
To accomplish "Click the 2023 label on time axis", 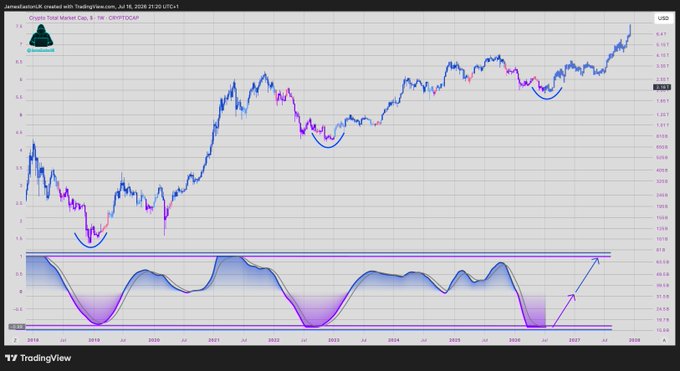I will pos(333,340).
